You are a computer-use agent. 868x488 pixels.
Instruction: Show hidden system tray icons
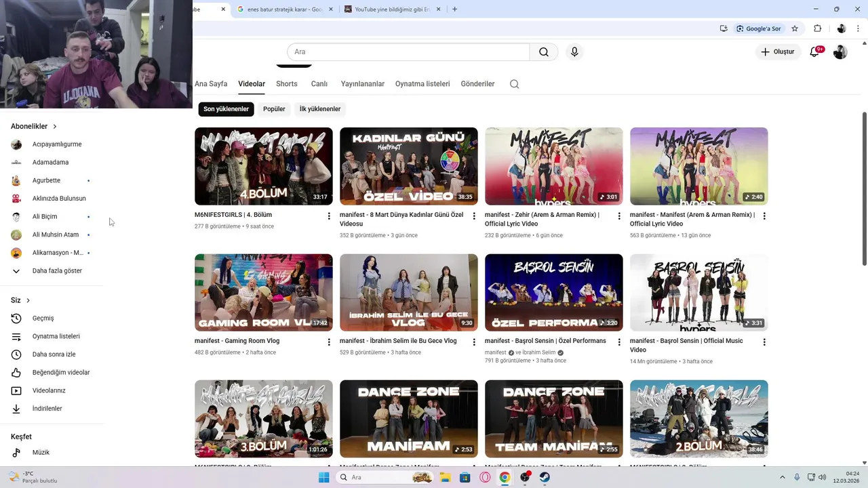[782, 477]
